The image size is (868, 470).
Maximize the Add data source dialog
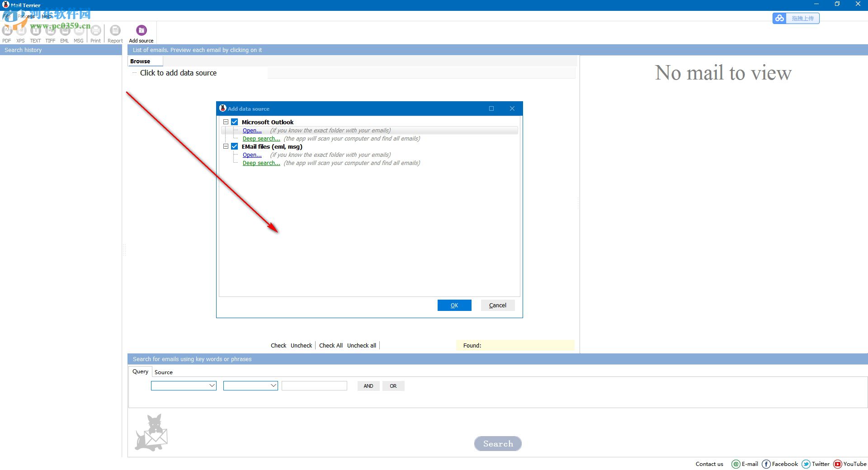pyautogui.click(x=491, y=108)
